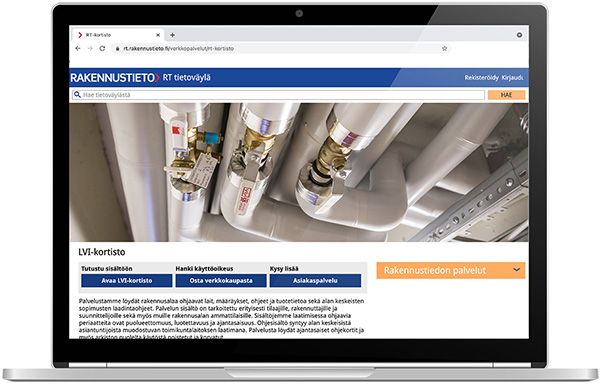
Task: Reload the page with the refresh icon
Action: tap(102, 49)
